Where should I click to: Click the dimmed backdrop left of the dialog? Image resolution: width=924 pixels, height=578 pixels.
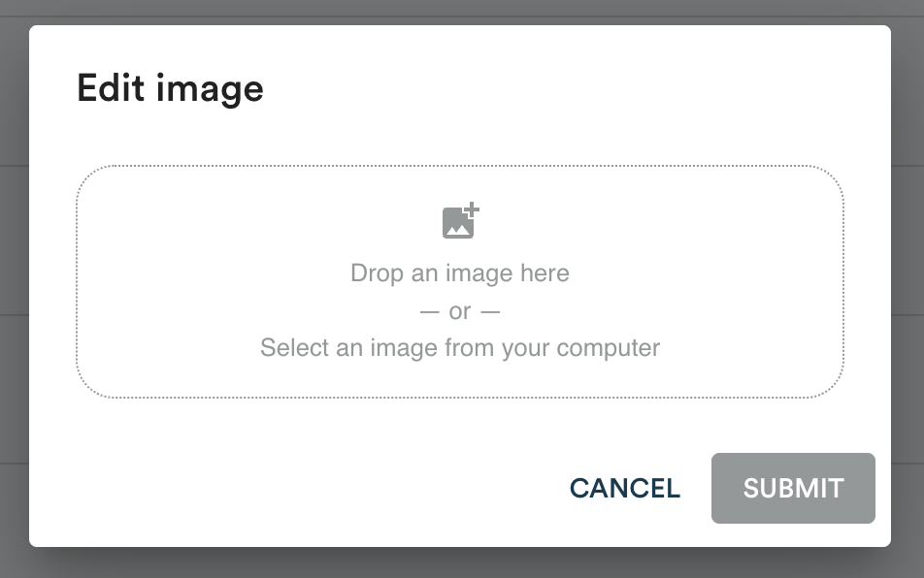coord(14,291)
